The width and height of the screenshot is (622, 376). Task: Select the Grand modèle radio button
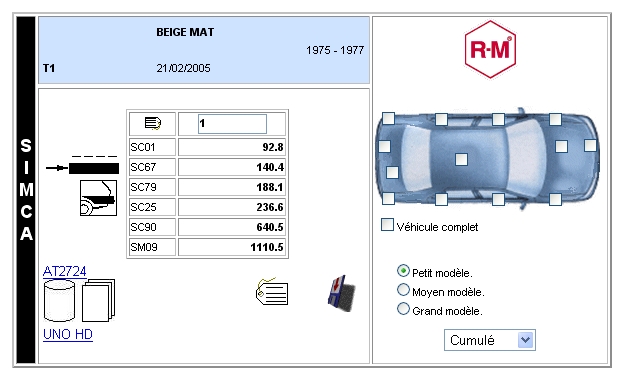tap(403, 309)
